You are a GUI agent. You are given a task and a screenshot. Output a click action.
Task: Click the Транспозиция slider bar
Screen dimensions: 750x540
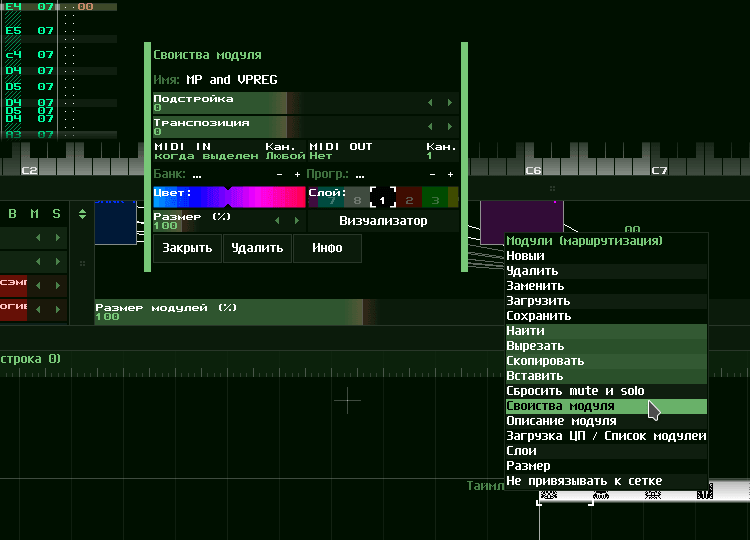point(306,127)
